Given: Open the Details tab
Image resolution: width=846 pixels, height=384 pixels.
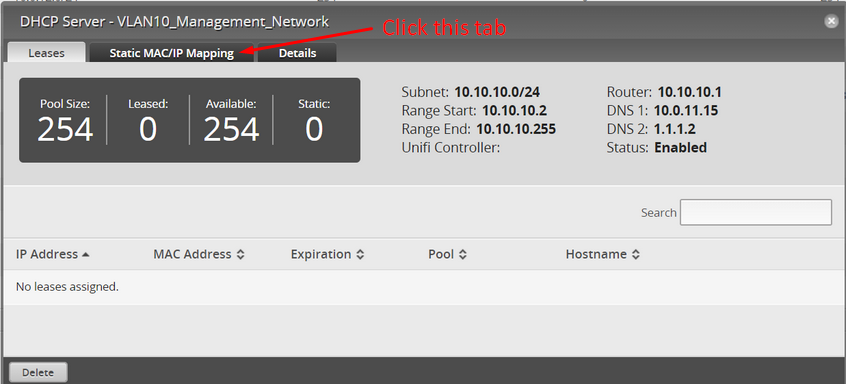Looking at the screenshot, I should coord(297,53).
